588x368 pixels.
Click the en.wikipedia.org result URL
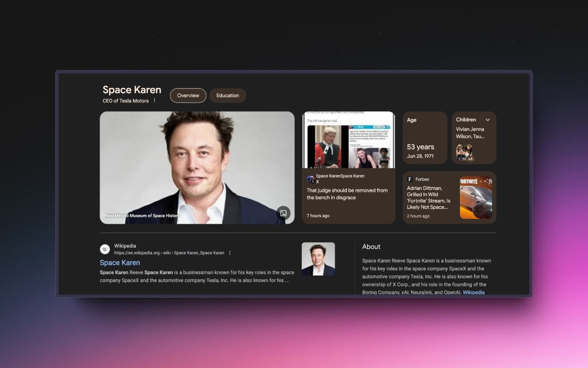(x=169, y=253)
